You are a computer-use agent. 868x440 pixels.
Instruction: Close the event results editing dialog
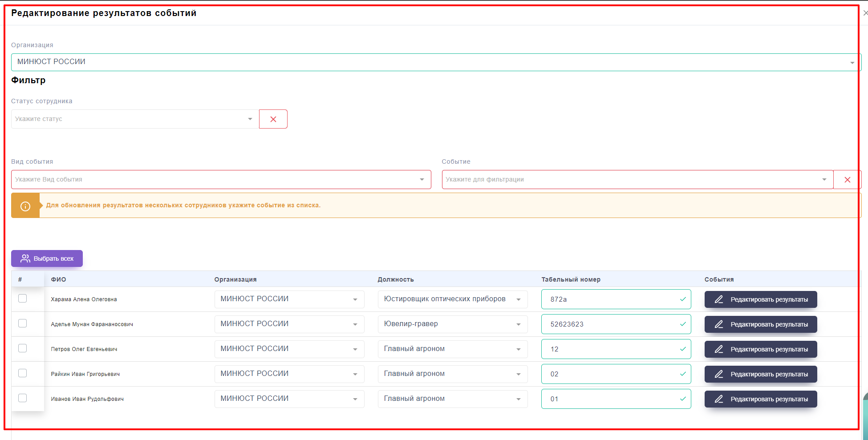pyautogui.click(x=865, y=13)
